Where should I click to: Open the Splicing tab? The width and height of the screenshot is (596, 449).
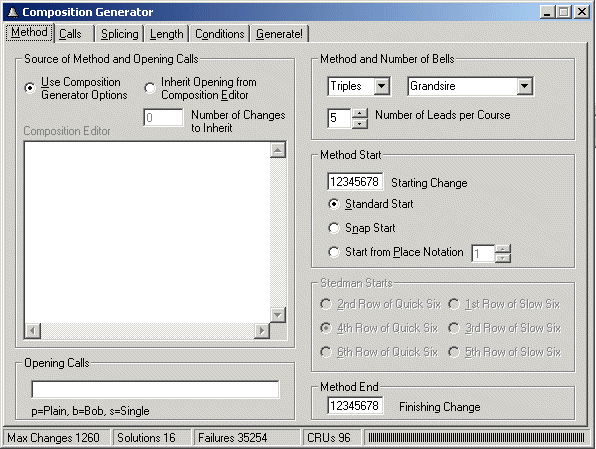[119, 34]
